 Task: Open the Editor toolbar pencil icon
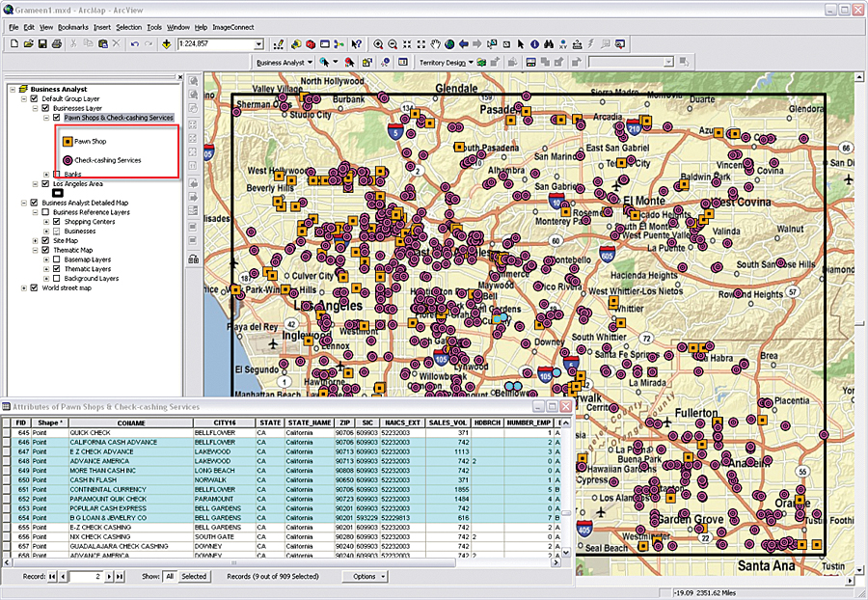[279, 43]
